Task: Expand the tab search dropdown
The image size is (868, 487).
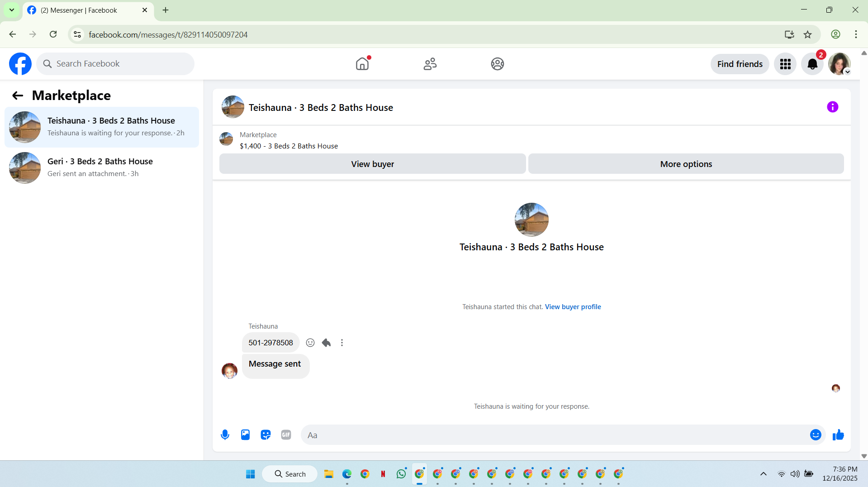Action: tap(12, 10)
